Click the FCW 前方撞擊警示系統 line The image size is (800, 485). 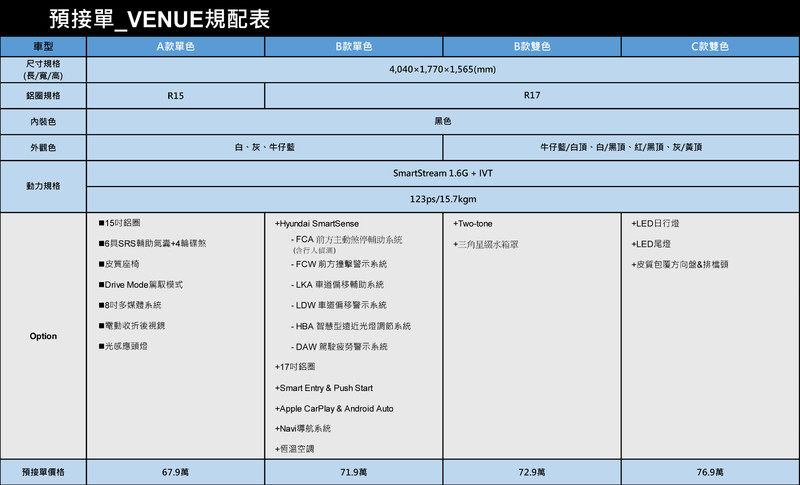coord(339,264)
